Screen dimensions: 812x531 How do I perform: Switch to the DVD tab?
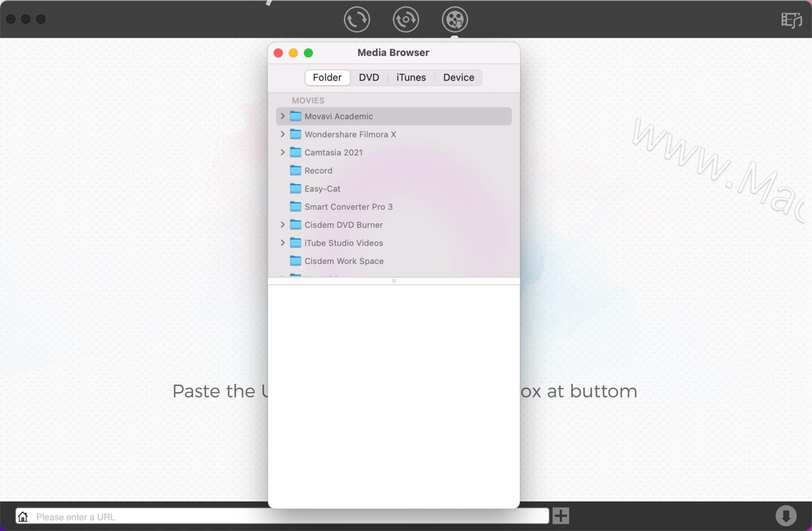tap(369, 78)
